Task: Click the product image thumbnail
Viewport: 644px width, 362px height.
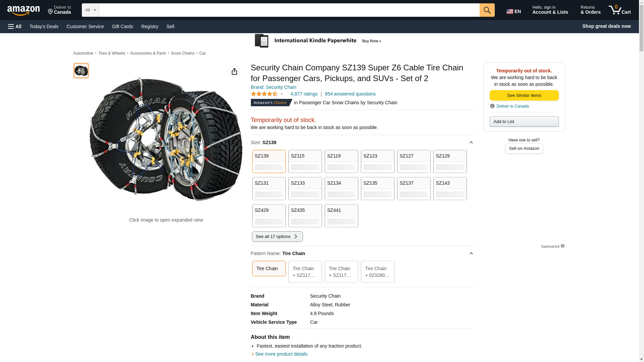Action: coord(81,71)
